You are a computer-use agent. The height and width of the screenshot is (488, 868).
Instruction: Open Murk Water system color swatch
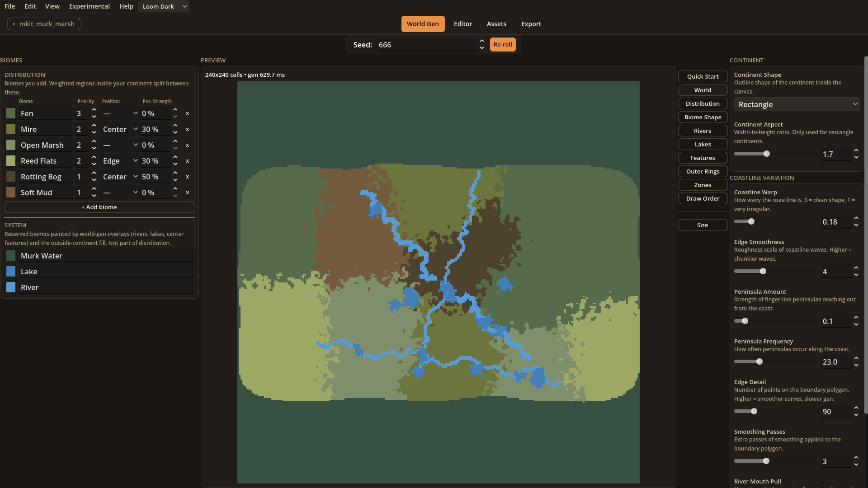[11, 256]
